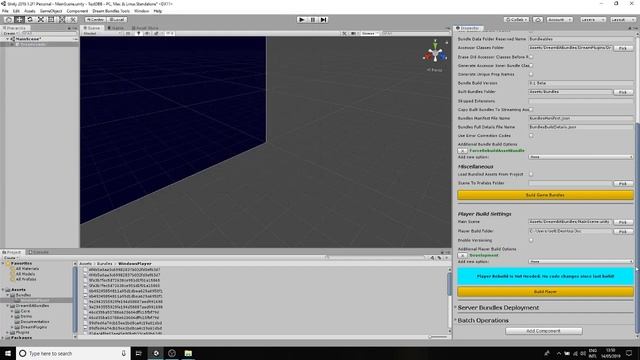Toggle Load Bundled Assets From Project checkbox
The height and width of the screenshot is (360, 640).
click(531, 174)
